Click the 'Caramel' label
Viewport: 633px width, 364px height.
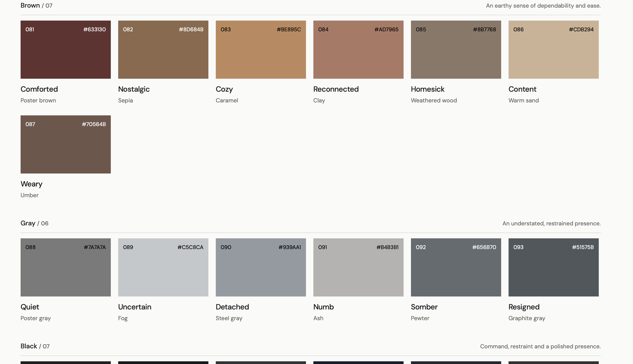(227, 100)
